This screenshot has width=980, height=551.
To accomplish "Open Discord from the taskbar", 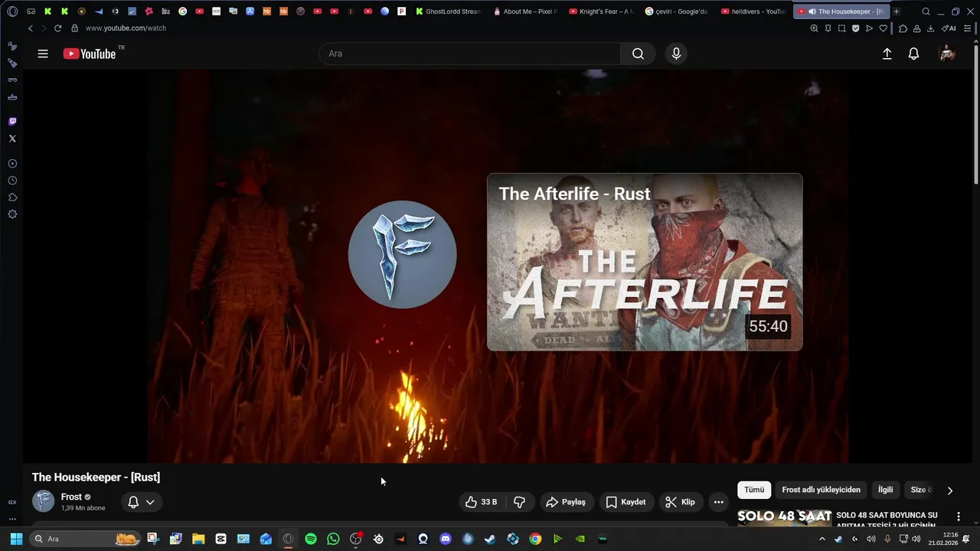I will [x=446, y=539].
